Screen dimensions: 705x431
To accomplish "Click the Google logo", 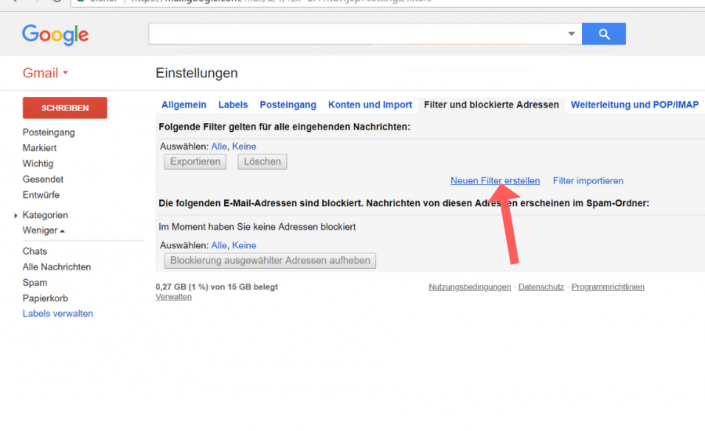I will 55,35.
